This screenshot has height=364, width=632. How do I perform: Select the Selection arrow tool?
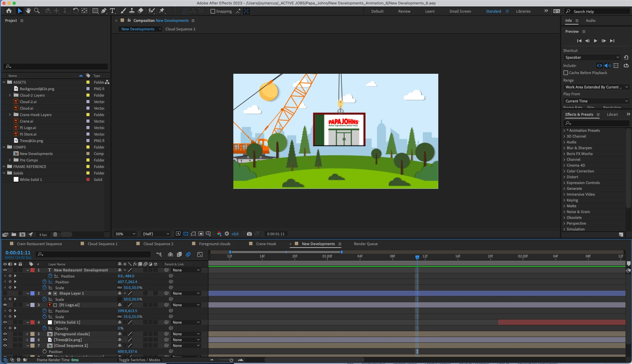(x=19, y=11)
